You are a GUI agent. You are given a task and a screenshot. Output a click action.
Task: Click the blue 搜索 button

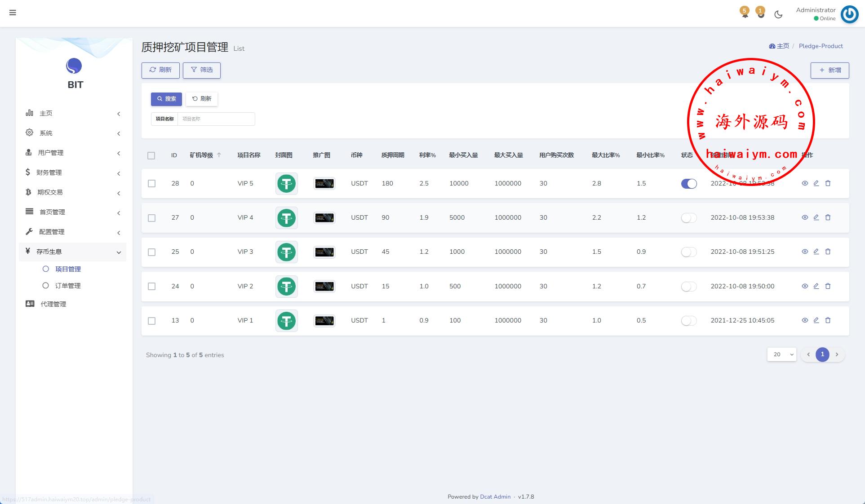[166, 99]
